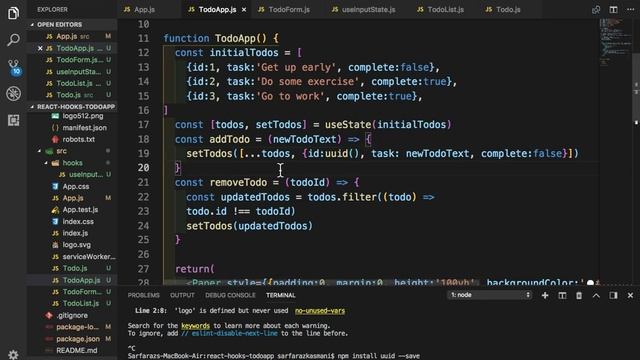Screen dimensions: 640x360
Task: Open package.json file
Action: click(73, 339)
